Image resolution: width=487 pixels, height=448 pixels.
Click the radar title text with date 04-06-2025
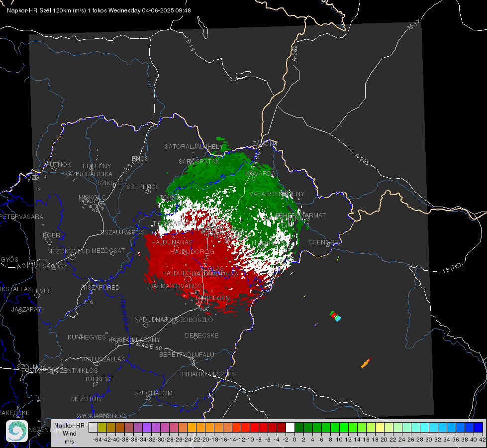[99, 10]
